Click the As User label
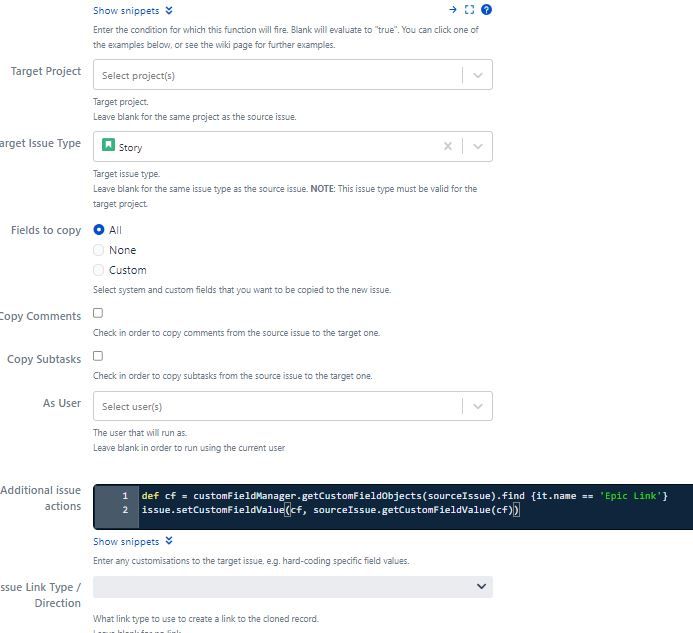Image resolution: width=693 pixels, height=633 pixels. [x=62, y=403]
